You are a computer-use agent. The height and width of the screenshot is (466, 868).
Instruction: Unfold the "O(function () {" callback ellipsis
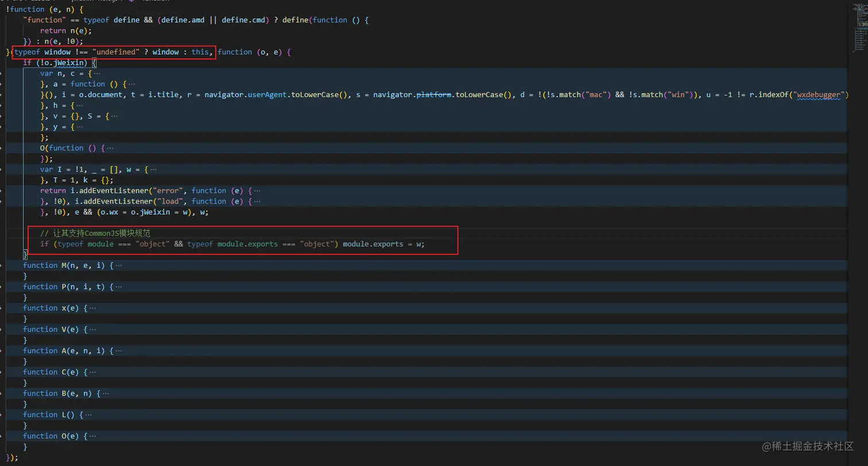pos(110,148)
